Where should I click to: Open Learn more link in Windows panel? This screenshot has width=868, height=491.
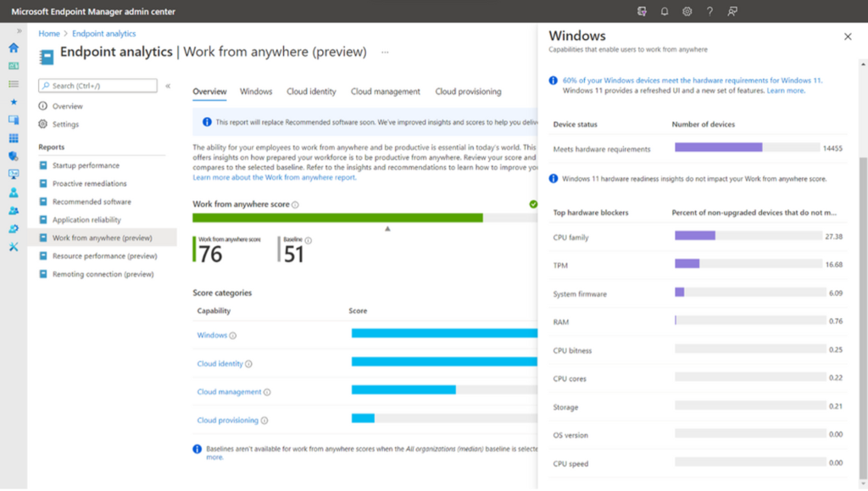(x=786, y=91)
